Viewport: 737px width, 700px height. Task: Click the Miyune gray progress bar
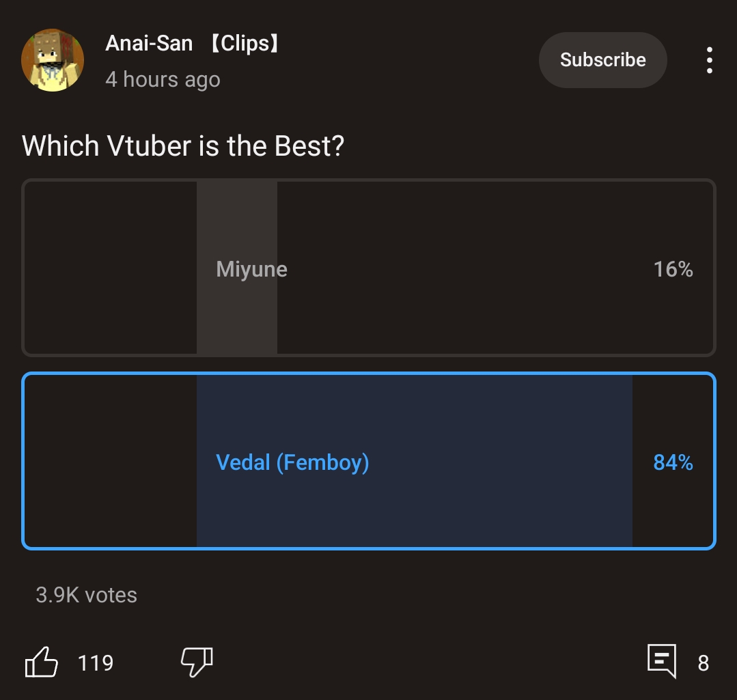point(237,267)
